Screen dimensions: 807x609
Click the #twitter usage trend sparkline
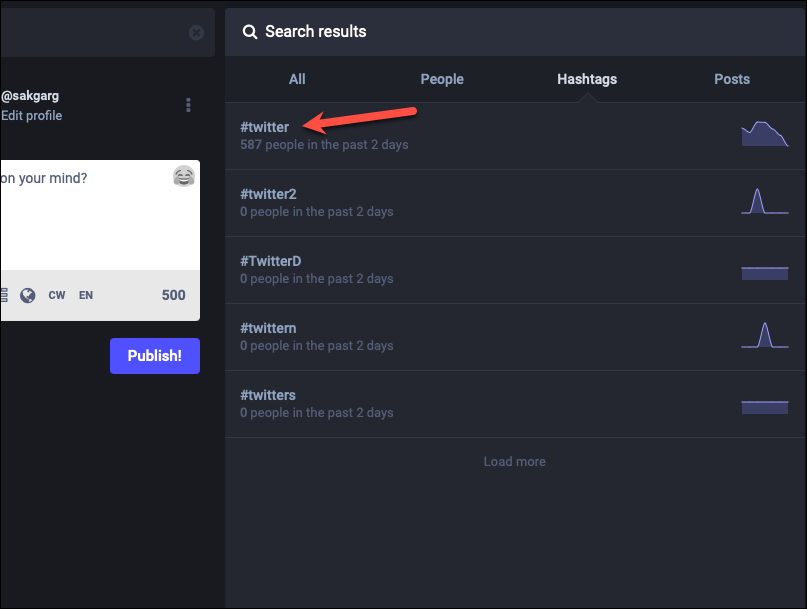coord(765,134)
